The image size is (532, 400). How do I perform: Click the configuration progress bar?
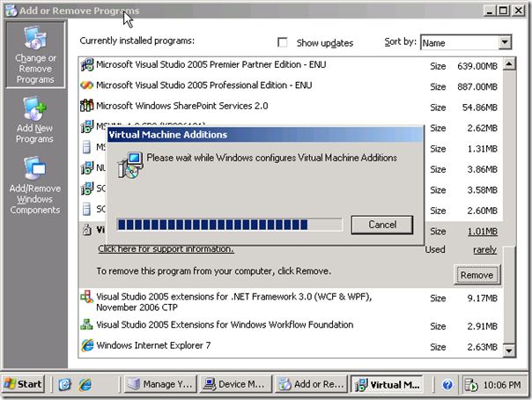(x=230, y=225)
